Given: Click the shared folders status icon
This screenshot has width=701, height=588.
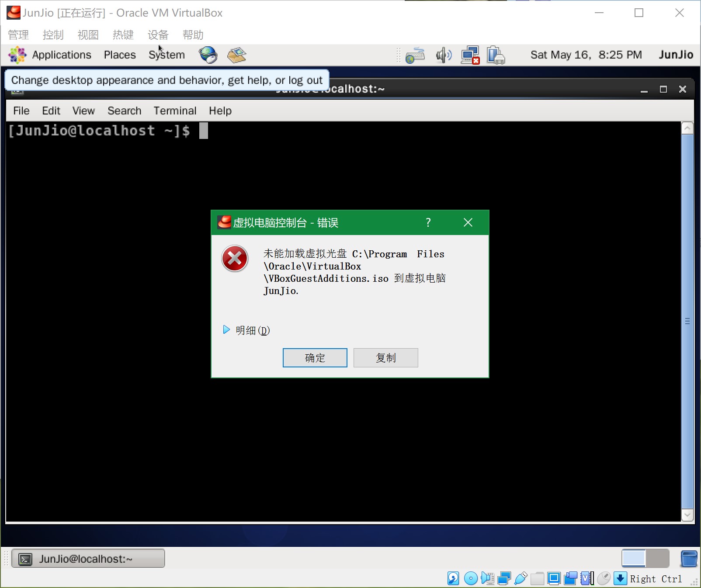Looking at the screenshot, I should [537, 578].
